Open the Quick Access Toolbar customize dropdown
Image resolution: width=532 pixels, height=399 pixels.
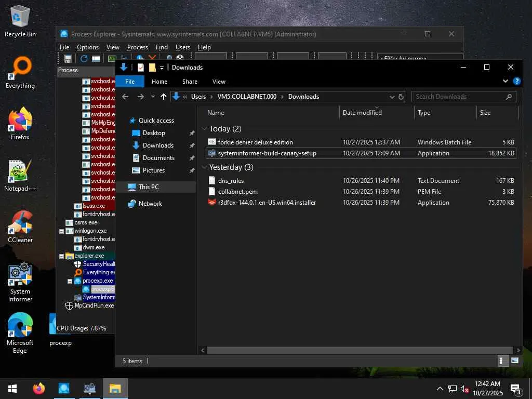point(162,68)
